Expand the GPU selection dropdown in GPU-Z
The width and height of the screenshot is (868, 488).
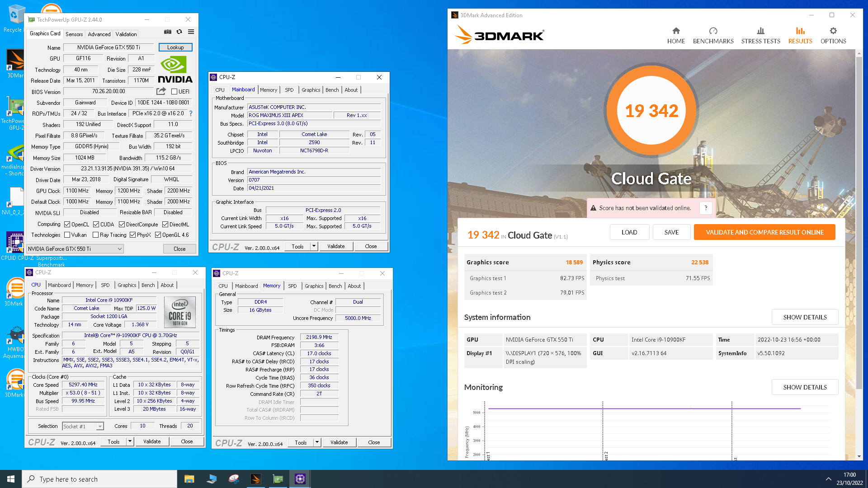point(119,249)
